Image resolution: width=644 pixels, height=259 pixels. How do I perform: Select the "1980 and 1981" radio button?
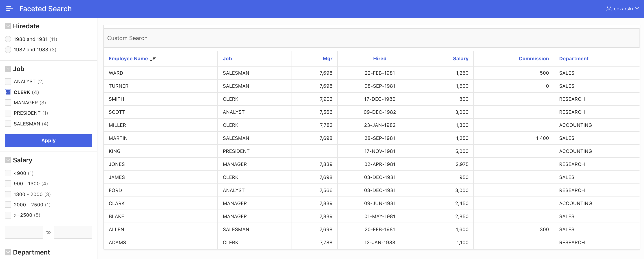pos(8,39)
